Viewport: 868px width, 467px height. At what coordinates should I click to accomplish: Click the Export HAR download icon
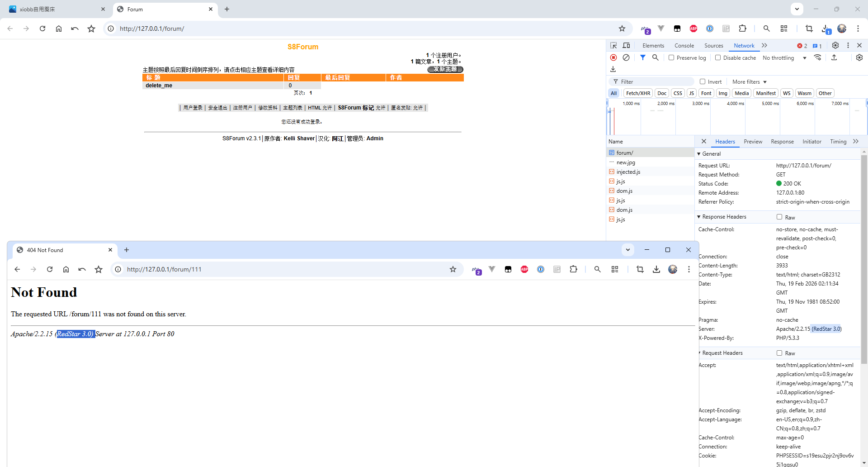[x=613, y=69]
